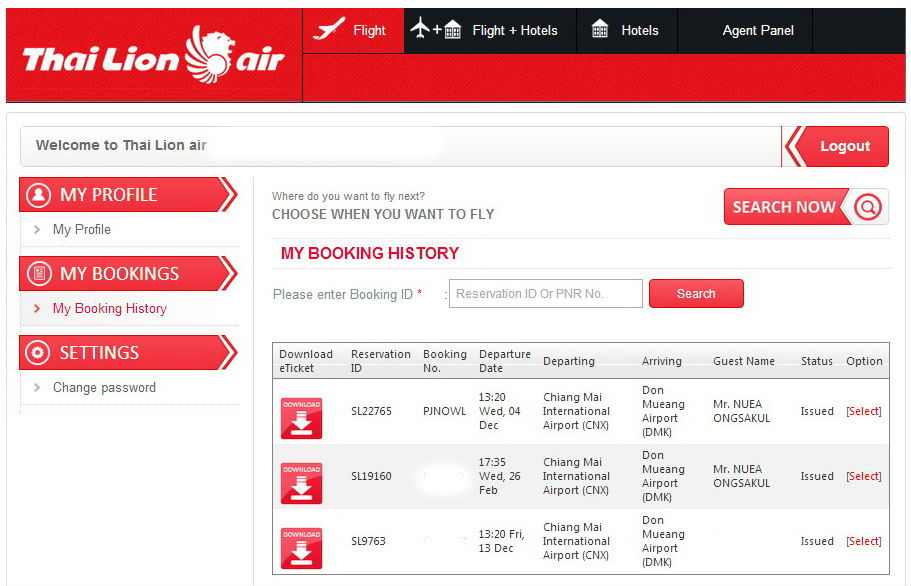This screenshot has width=911, height=586.
Task: Click the red Search button
Action: (696, 294)
